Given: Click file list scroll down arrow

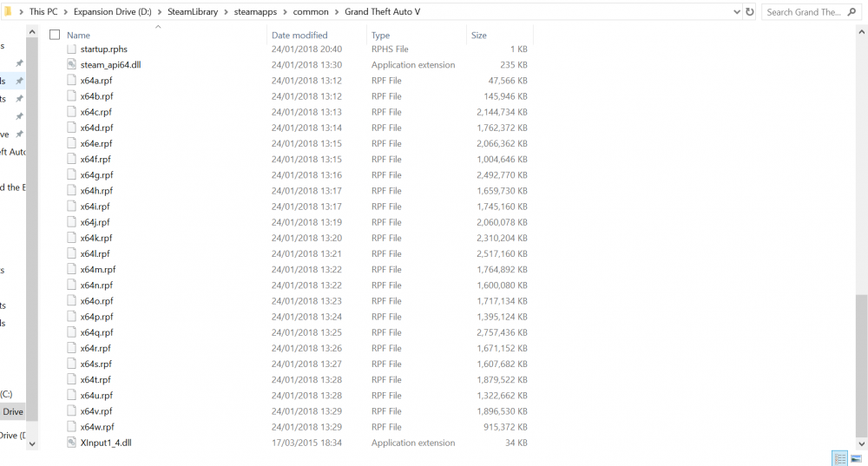Looking at the screenshot, I should point(861,443).
